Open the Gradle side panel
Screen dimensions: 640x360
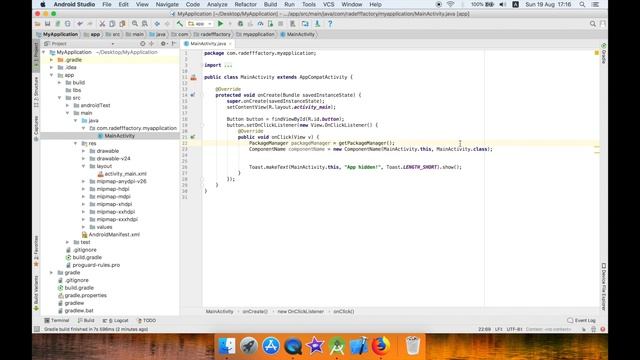pos(603,53)
